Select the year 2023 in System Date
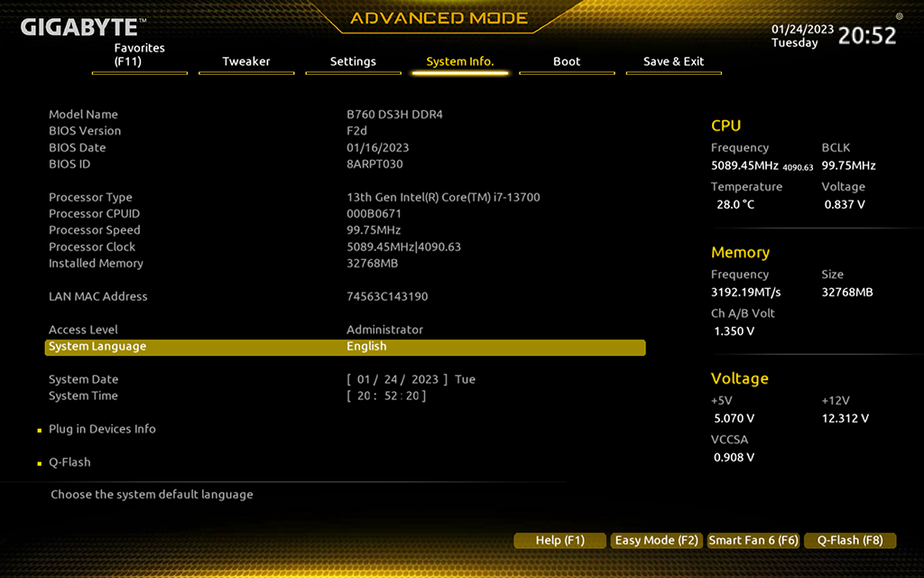Viewport: 924px width, 578px height. click(x=425, y=379)
